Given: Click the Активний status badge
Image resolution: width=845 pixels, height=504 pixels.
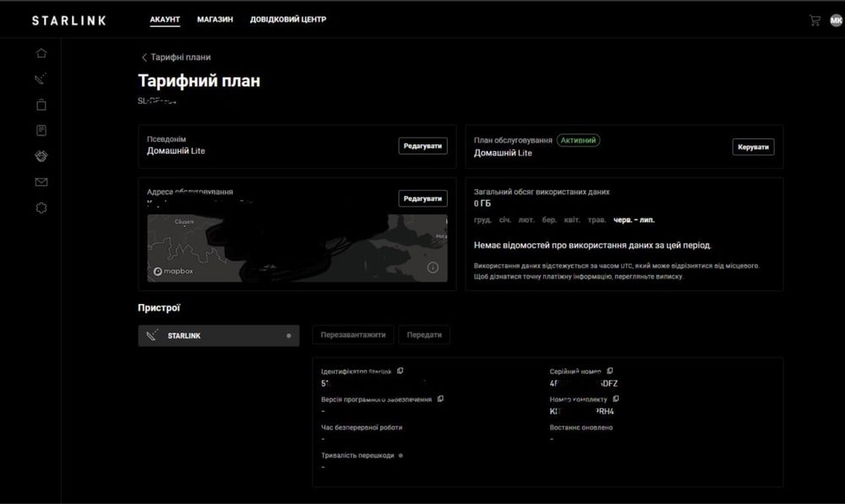Looking at the screenshot, I should [x=578, y=140].
